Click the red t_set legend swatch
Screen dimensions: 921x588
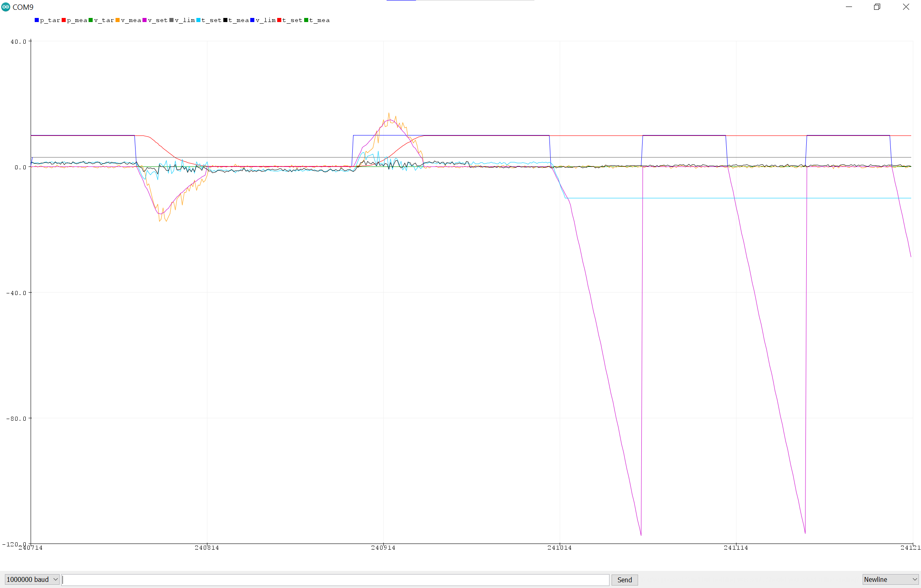click(x=279, y=20)
